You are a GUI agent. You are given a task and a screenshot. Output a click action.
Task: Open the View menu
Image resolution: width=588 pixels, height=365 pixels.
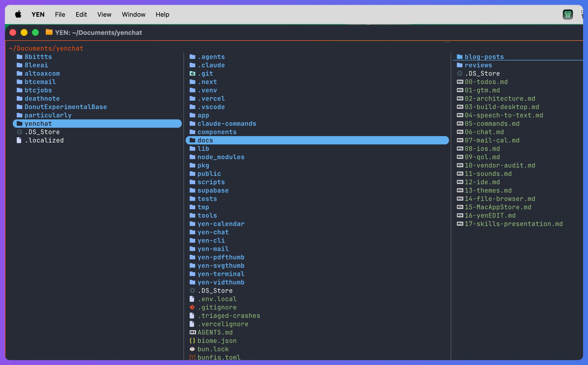coord(104,14)
